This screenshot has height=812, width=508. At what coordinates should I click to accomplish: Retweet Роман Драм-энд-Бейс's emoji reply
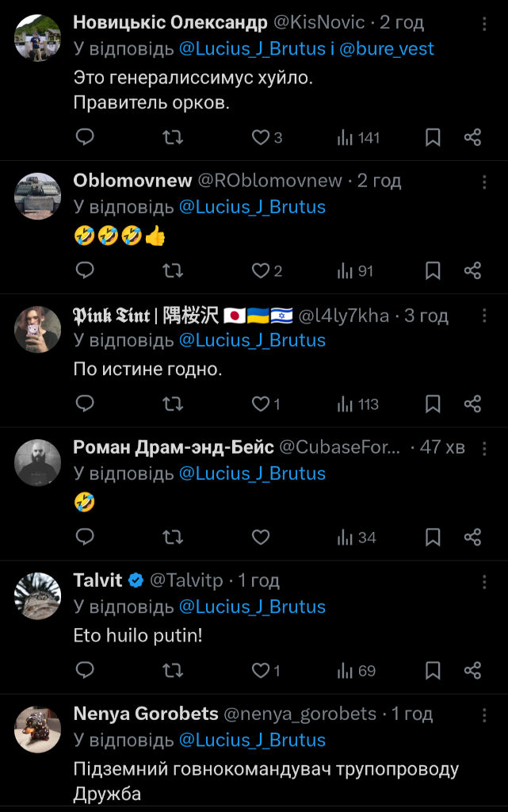click(x=172, y=538)
